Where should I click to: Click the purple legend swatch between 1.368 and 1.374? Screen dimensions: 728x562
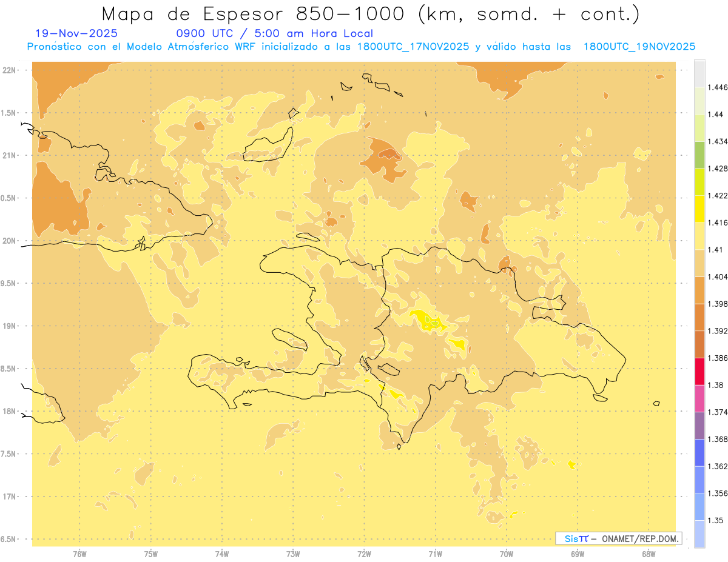coord(699,426)
